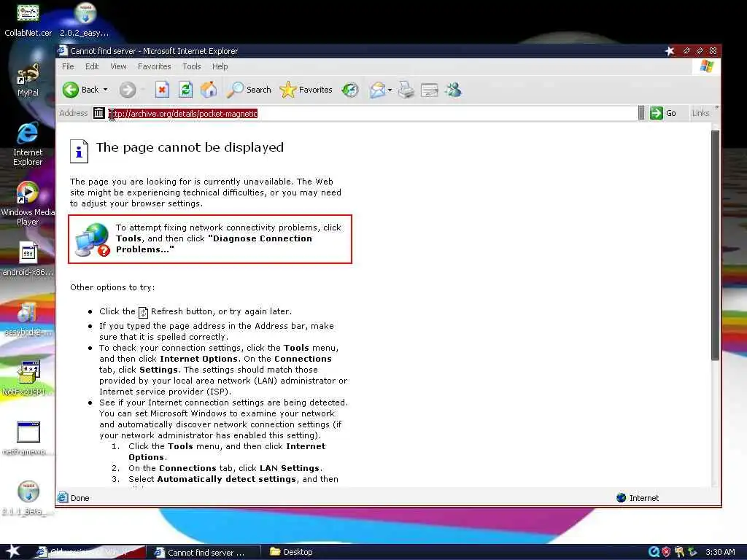747x560 pixels.
Task: Select the netframework desktop icon
Action: [x=28, y=438]
